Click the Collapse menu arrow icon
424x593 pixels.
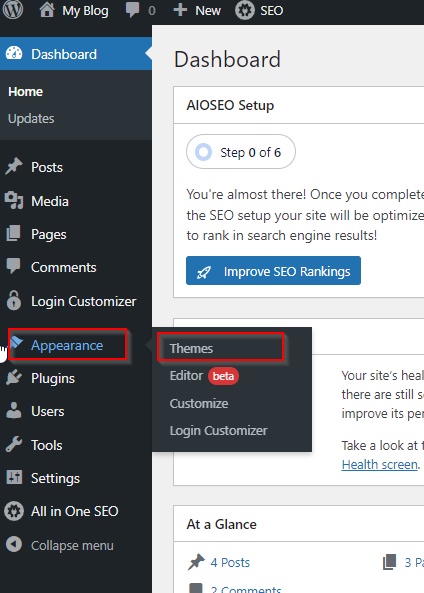tap(14, 545)
